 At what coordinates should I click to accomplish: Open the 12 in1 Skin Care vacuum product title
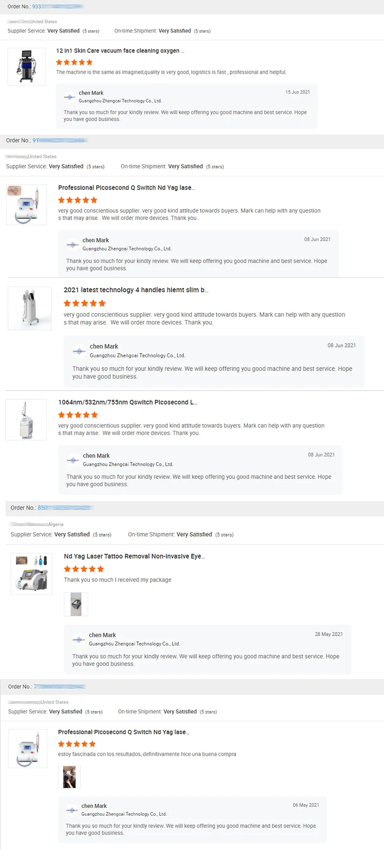click(120, 51)
